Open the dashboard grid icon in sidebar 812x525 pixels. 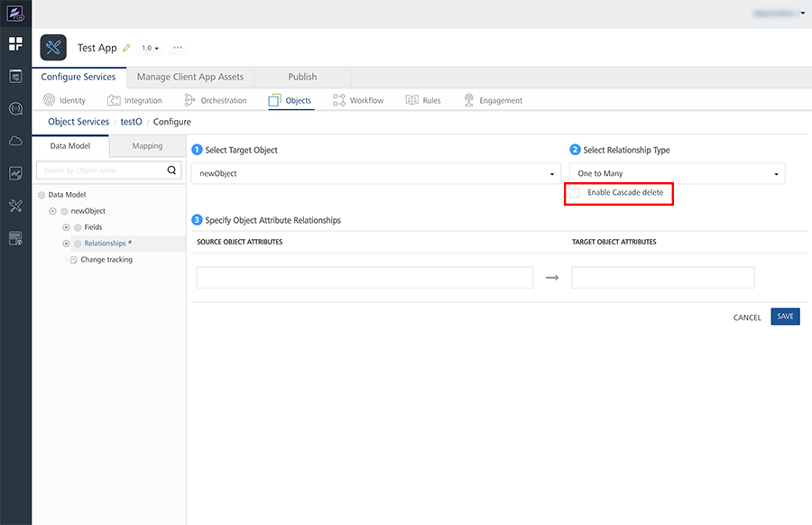[x=15, y=43]
